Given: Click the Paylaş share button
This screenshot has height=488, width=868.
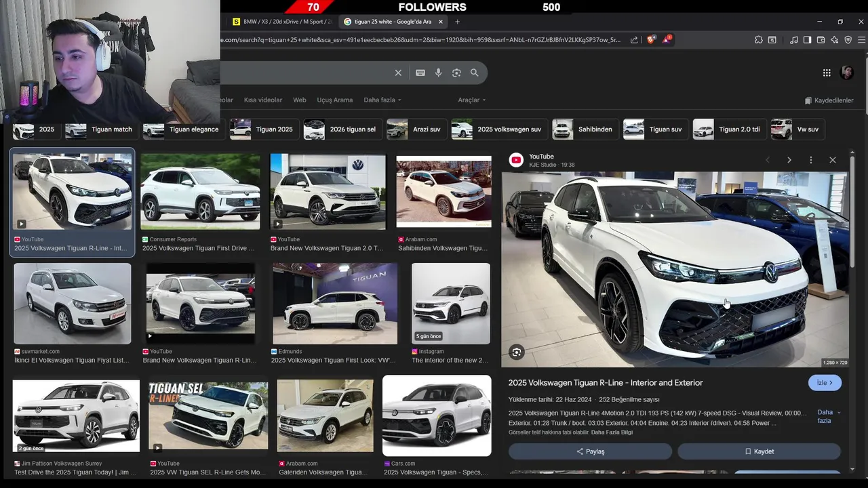Looking at the screenshot, I should [590, 451].
